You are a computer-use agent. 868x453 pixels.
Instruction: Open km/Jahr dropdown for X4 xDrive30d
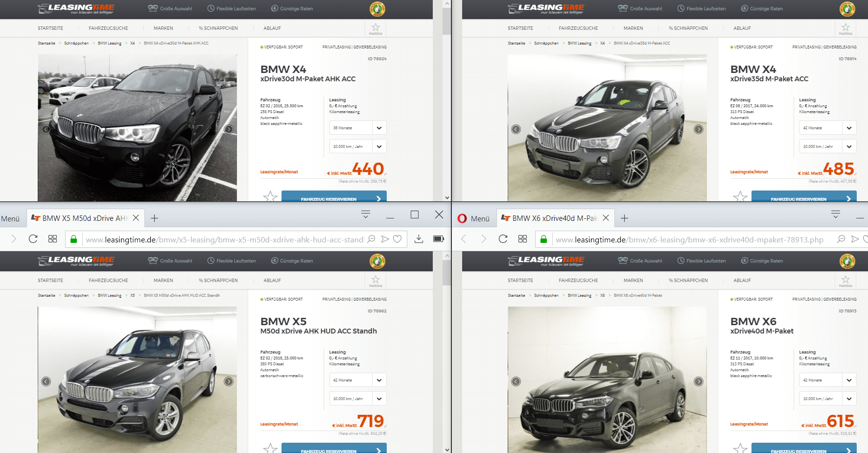[x=358, y=146]
